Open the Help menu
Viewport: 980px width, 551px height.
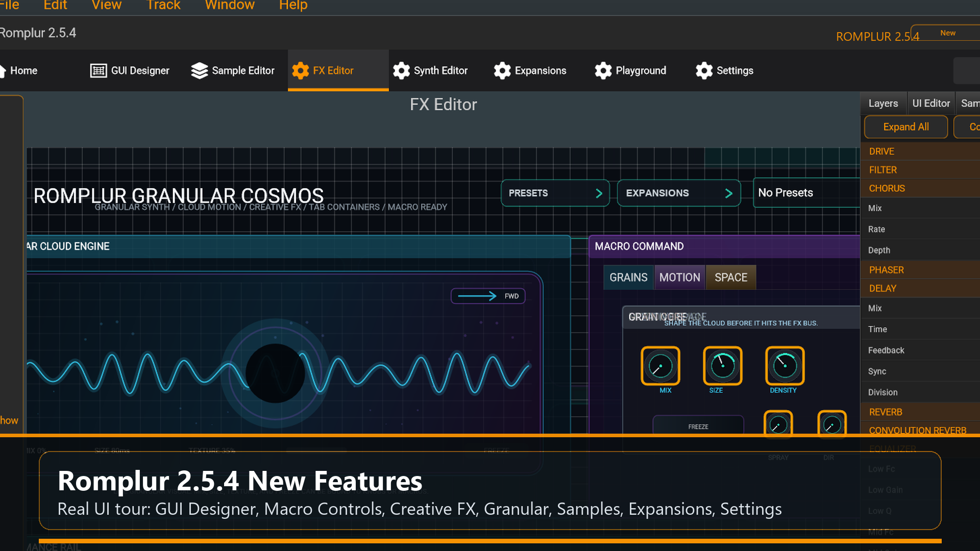(293, 5)
